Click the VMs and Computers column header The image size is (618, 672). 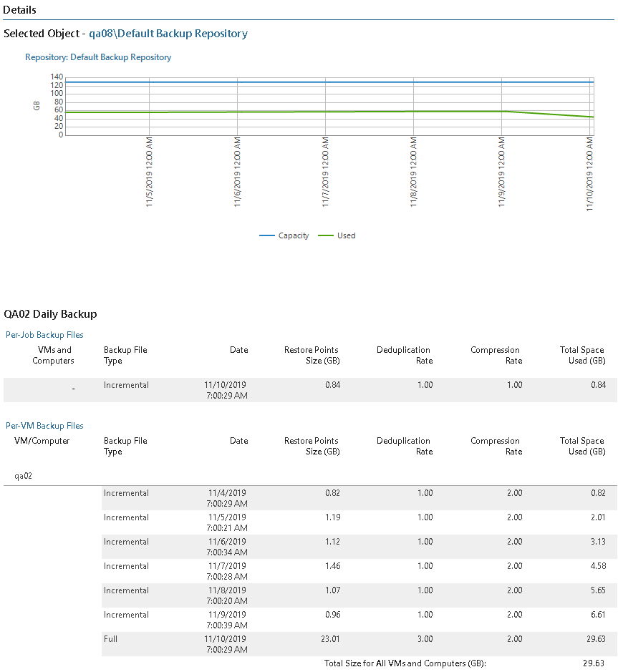[54, 355]
